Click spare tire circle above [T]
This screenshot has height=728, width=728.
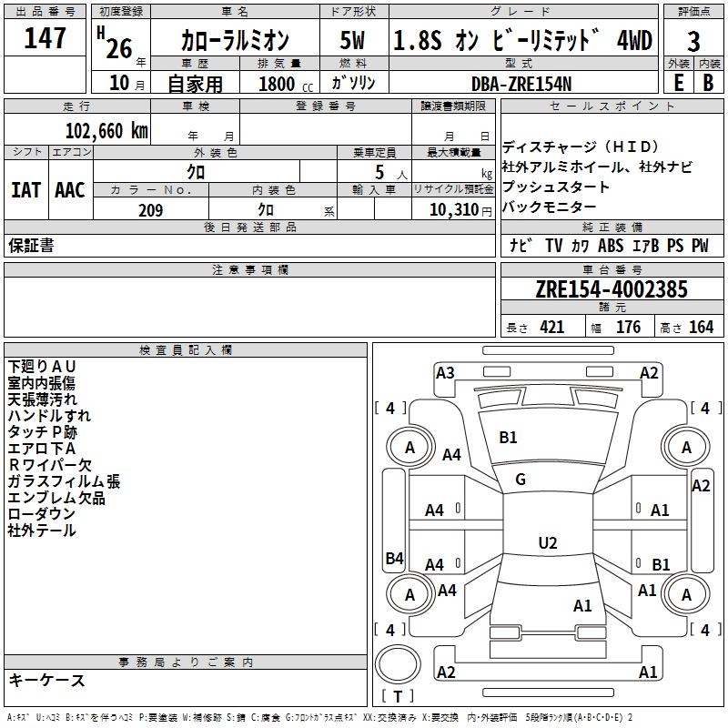click(398, 664)
